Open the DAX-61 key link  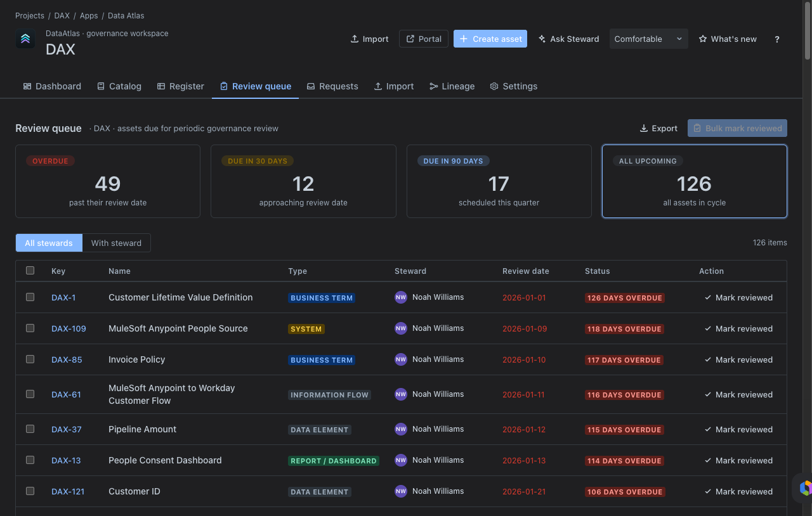click(66, 394)
